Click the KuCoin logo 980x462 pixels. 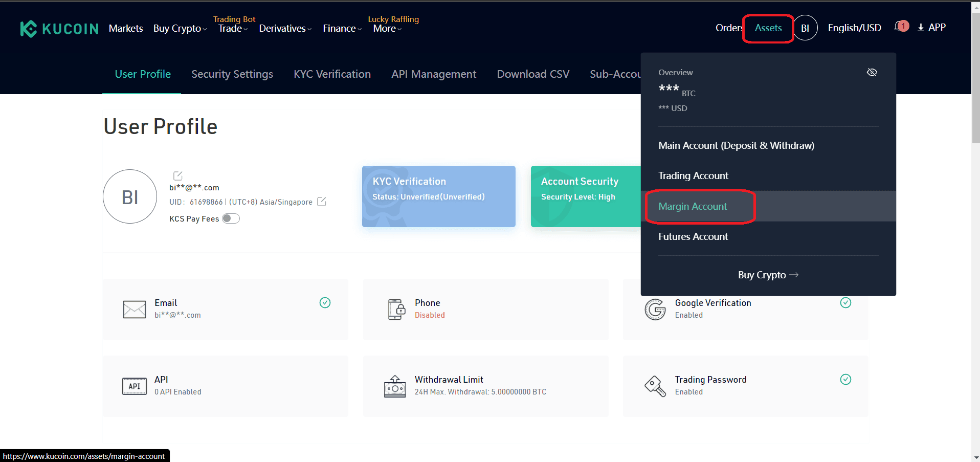click(59, 29)
